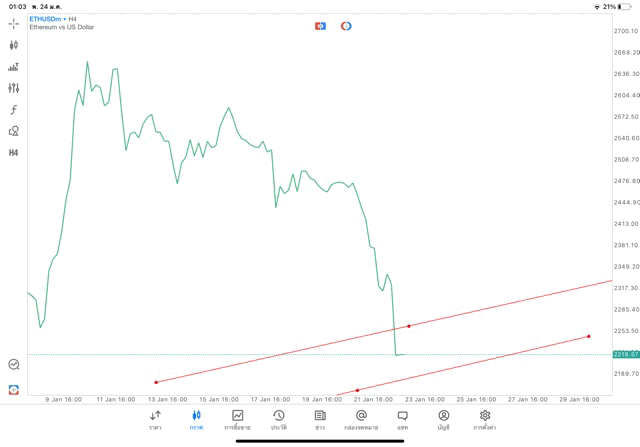Tap the chart search icon at lower left
The width and height of the screenshot is (640, 447).
point(14,365)
